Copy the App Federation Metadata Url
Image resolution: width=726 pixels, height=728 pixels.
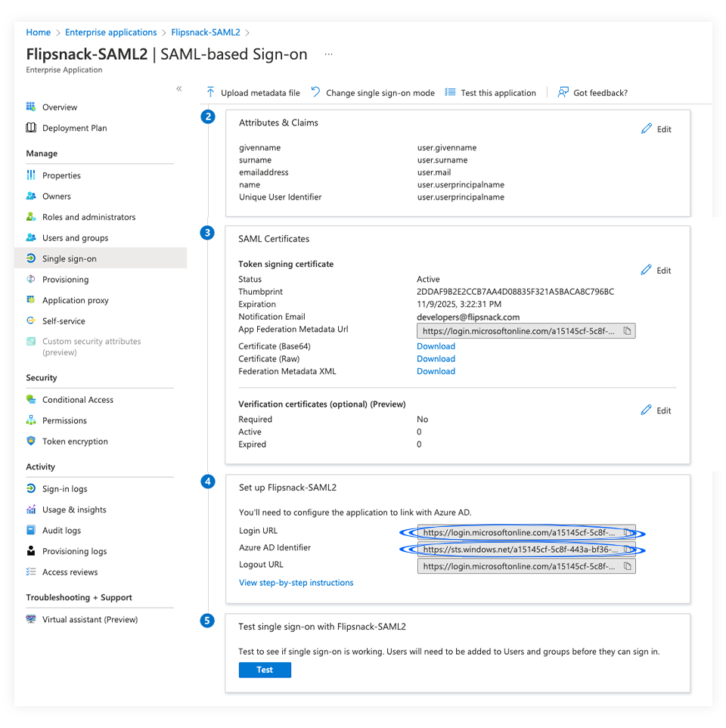point(627,331)
